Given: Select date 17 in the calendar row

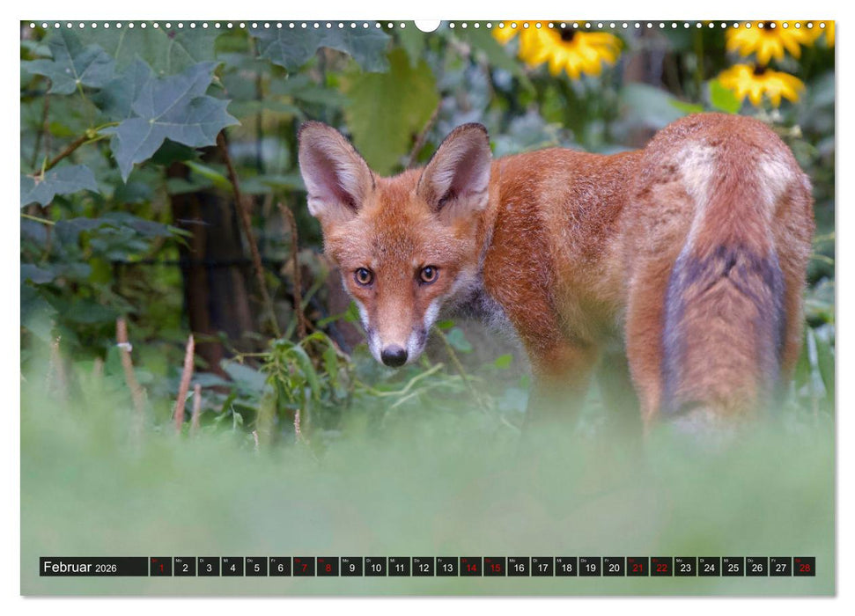Looking at the screenshot, I should 542,567.
